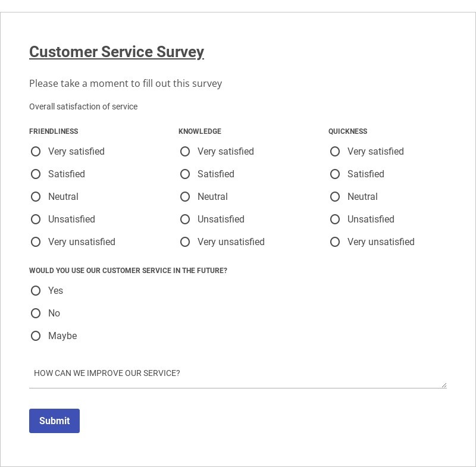Select Very unsatisfied for Knowledge
The image size is (476, 467).
185,242
